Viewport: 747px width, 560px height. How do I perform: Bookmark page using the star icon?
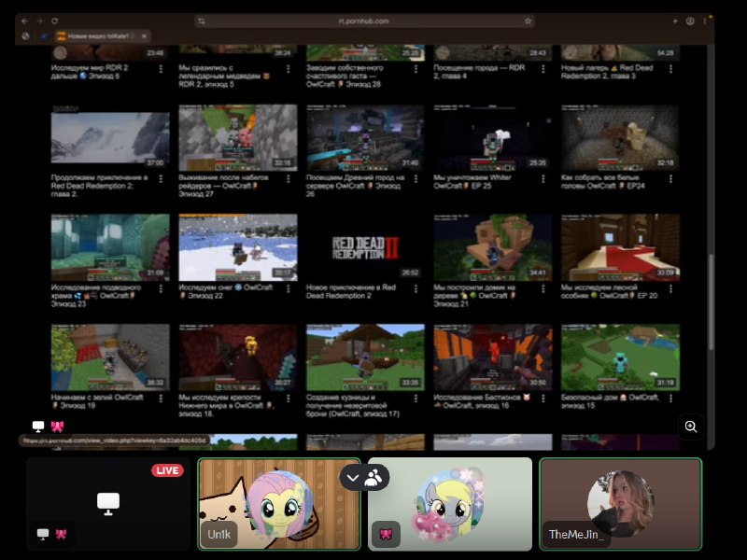click(528, 21)
